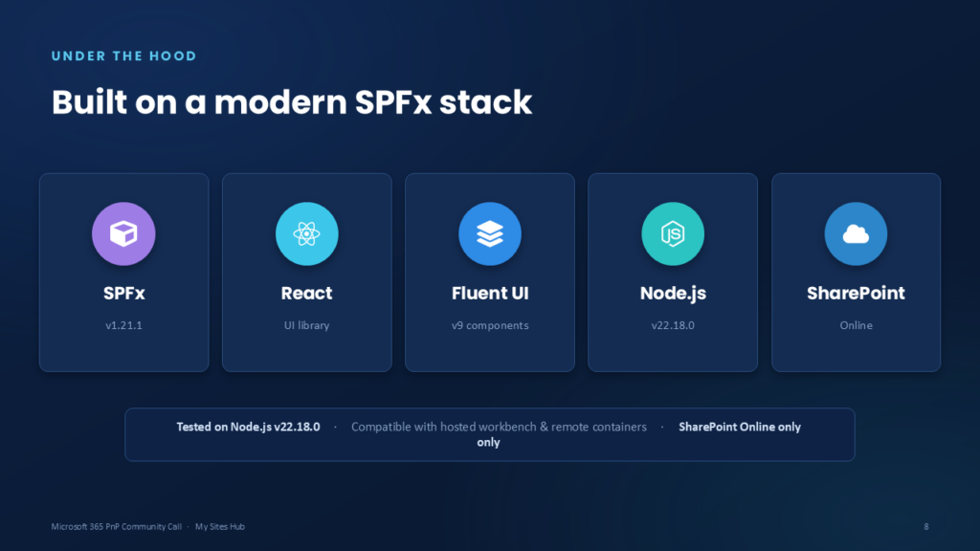The image size is (980, 551).
Task: Select the 'SPFx' card title
Action: coord(123,293)
